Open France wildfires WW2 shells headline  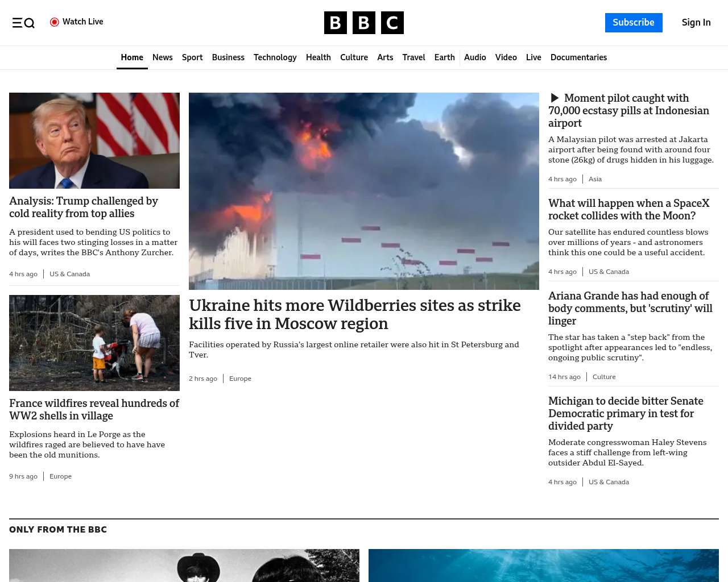click(94, 409)
